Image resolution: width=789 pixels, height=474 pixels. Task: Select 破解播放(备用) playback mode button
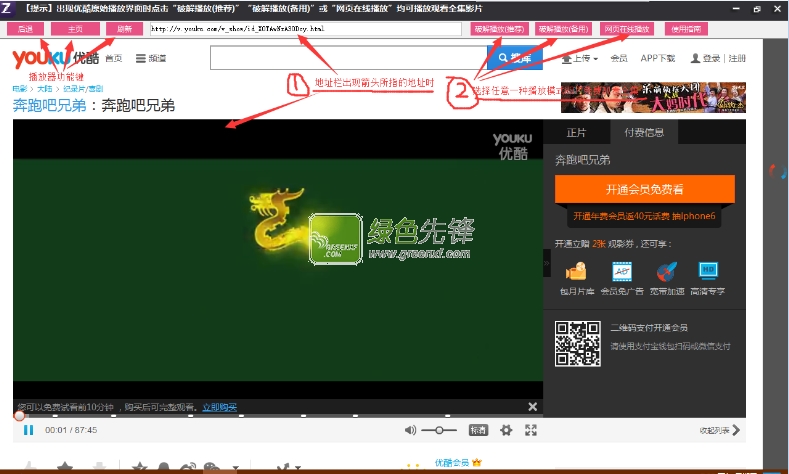click(x=563, y=29)
